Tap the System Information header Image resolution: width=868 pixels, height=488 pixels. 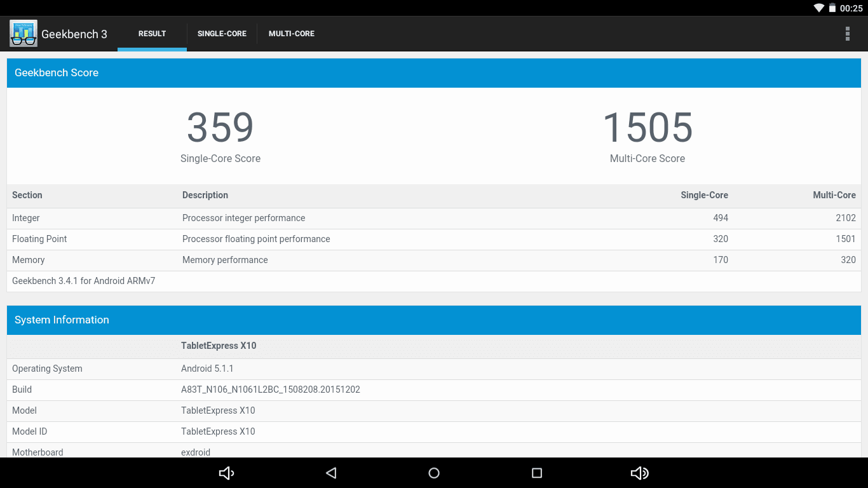pos(433,320)
